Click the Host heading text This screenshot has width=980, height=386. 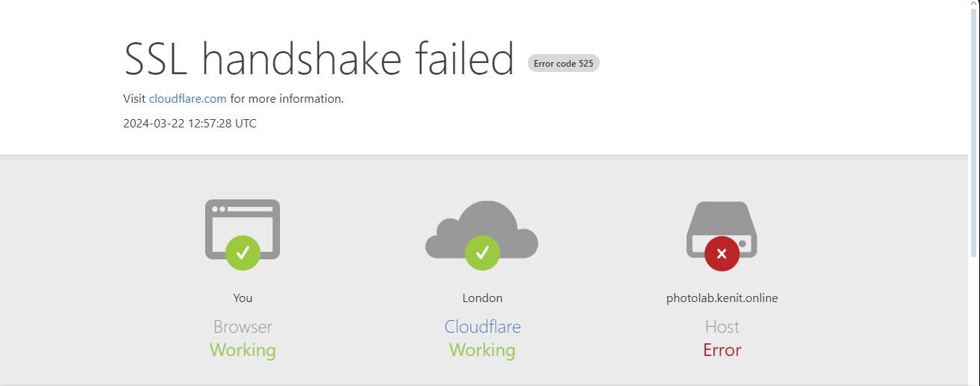722,327
